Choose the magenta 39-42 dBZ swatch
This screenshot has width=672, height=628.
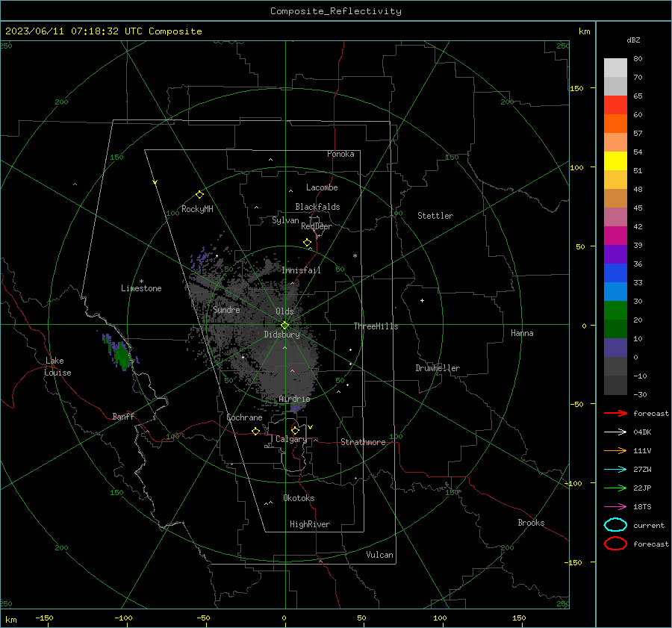[x=615, y=235]
